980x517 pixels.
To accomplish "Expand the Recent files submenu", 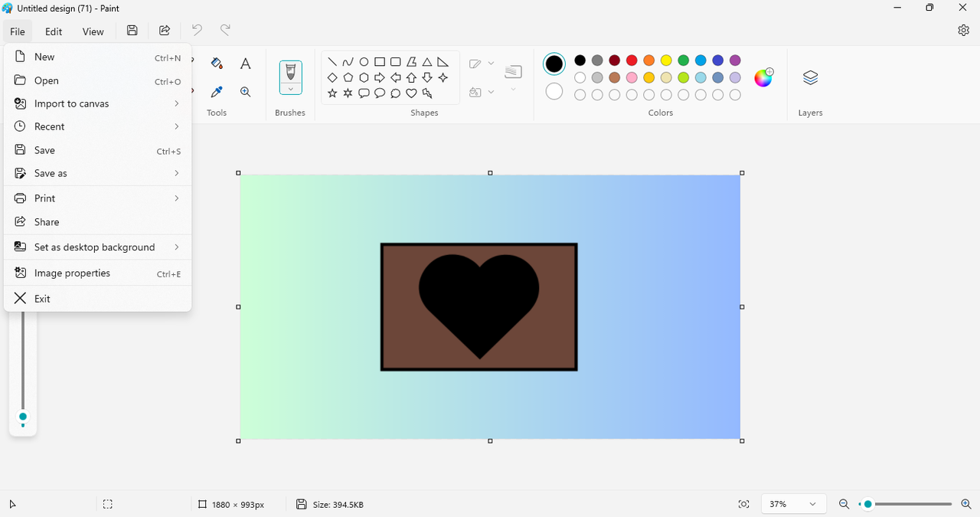I will coord(98,126).
